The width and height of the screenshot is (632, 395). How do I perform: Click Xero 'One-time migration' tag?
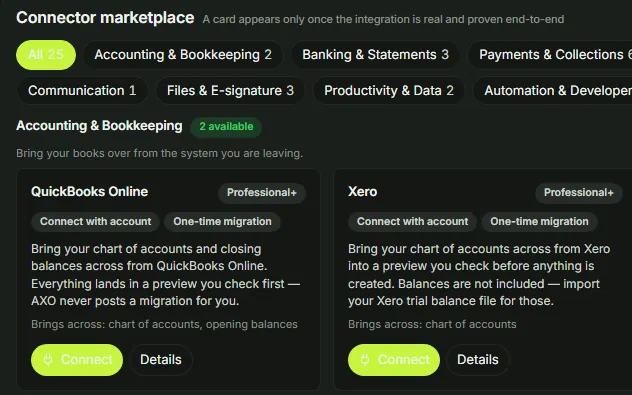coord(539,222)
